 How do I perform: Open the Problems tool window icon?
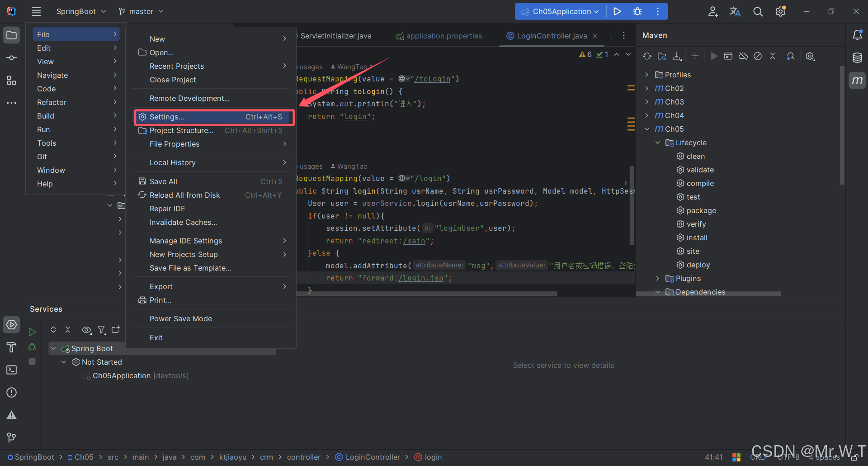click(x=12, y=392)
